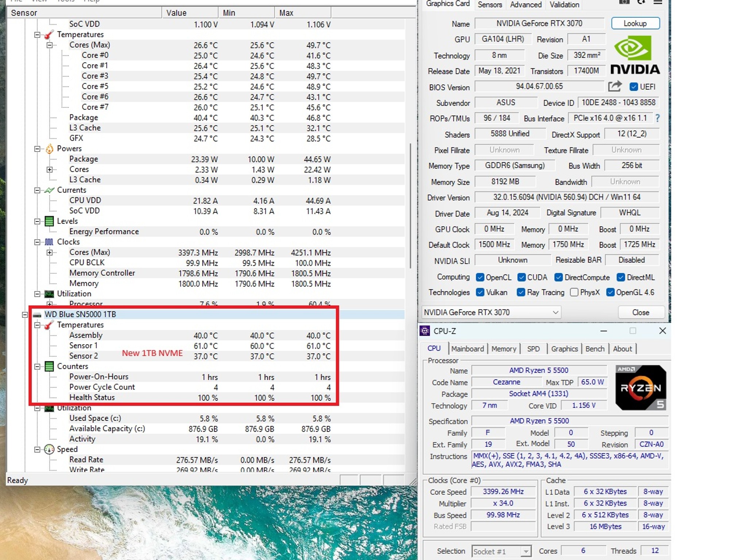The image size is (747, 560).
Task: Open CPU-Z Memory tab
Action: click(x=504, y=349)
